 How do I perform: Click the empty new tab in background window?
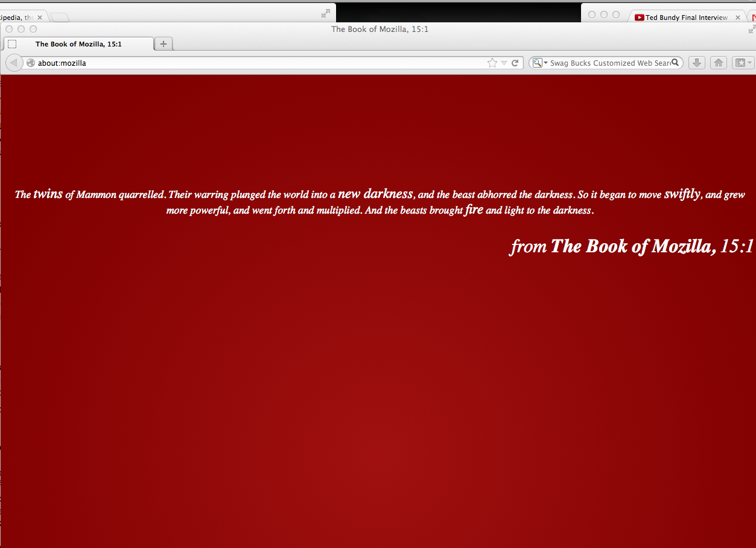(59, 18)
